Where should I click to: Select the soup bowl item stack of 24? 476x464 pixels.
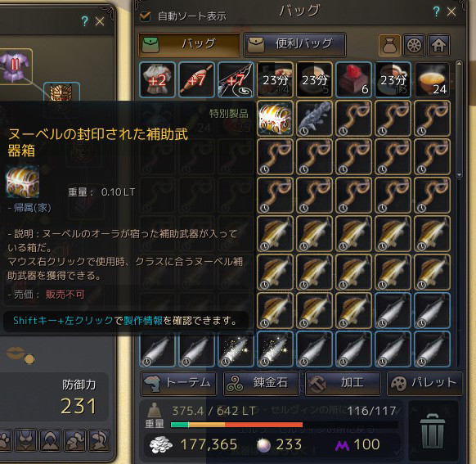pyautogui.click(x=433, y=80)
